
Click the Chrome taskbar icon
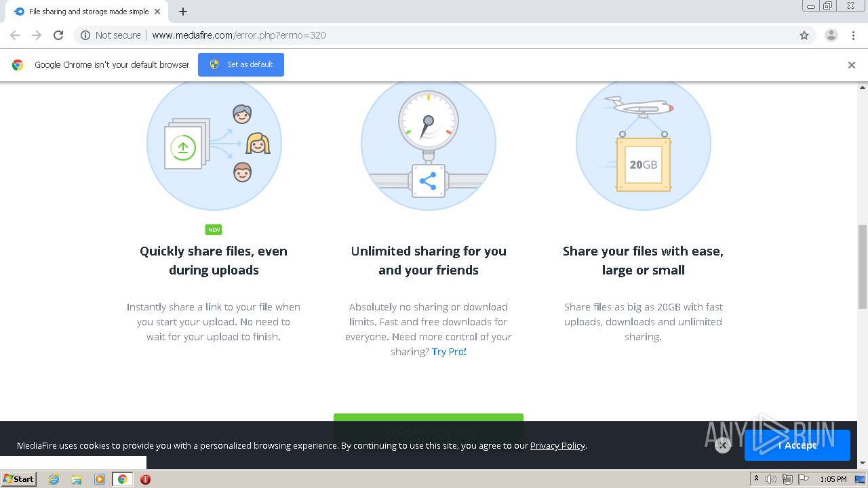[x=122, y=479]
